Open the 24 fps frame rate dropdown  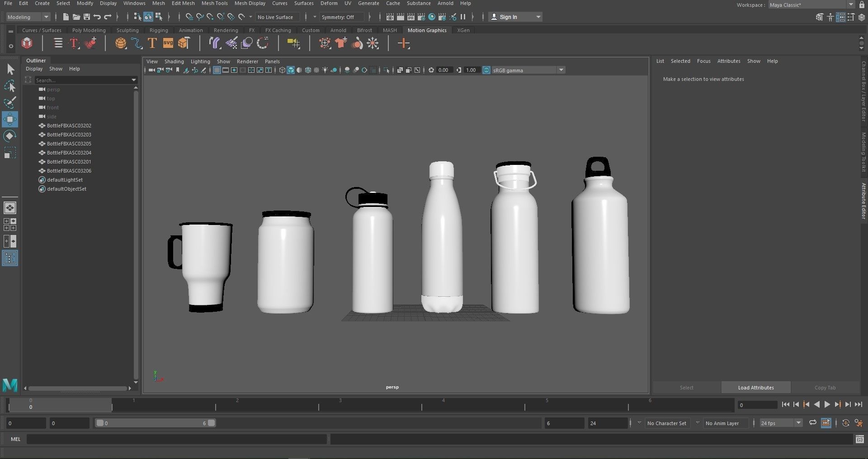781,423
